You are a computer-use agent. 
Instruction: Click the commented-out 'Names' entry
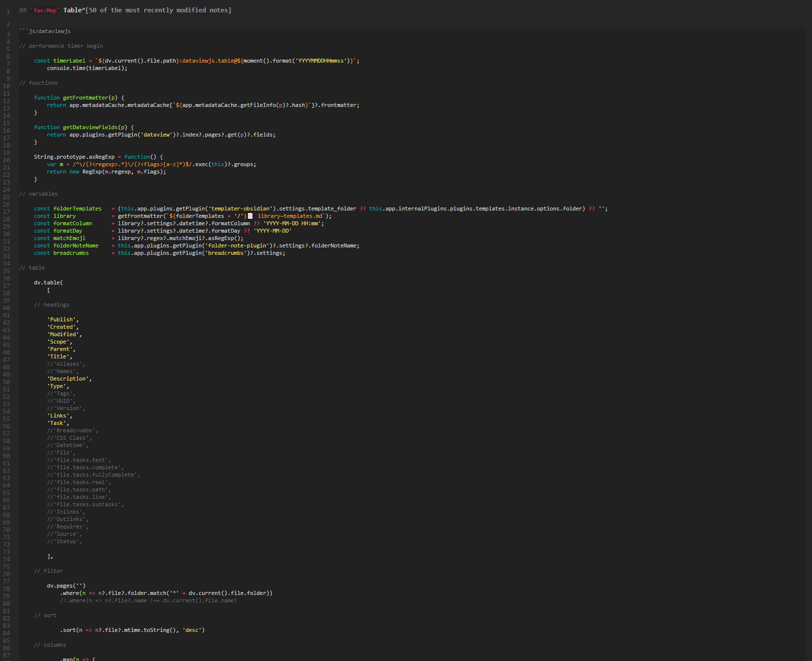63,371
